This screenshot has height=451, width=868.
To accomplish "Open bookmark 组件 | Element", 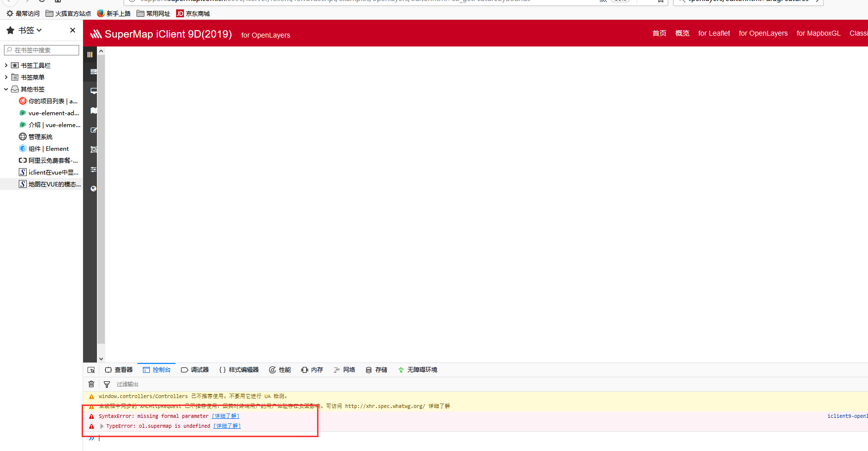I will (x=44, y=148).
